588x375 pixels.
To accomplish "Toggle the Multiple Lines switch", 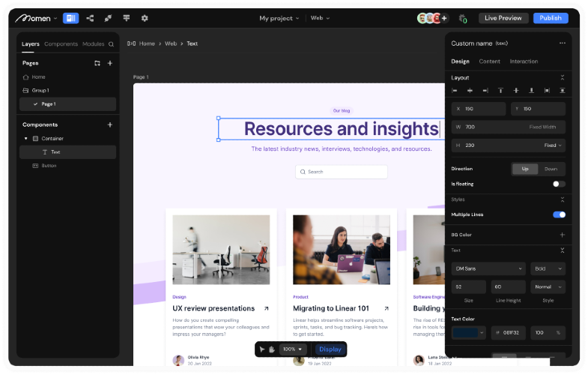I will (x=559, y=214).
